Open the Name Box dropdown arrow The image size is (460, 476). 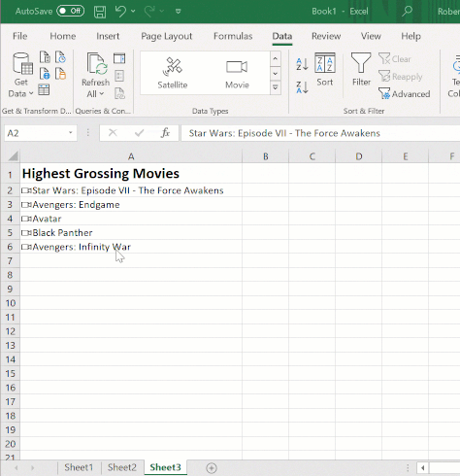click(70, 133)
